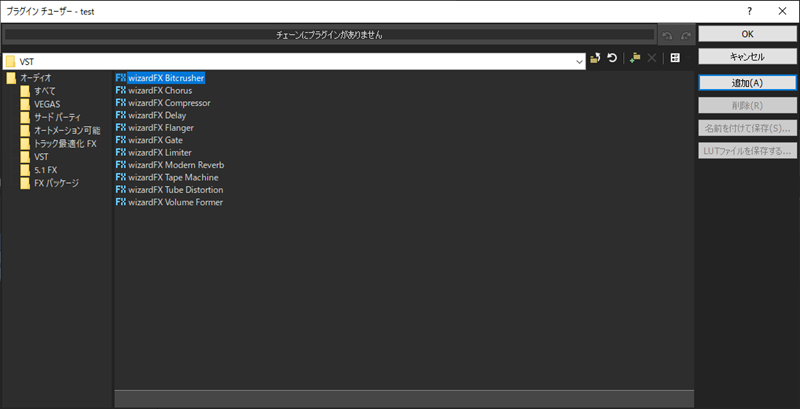Image resolution: width=800 pixels, height=409 pixels.
Task: Click the help question mark icon
Action: (x=749, y=11)
